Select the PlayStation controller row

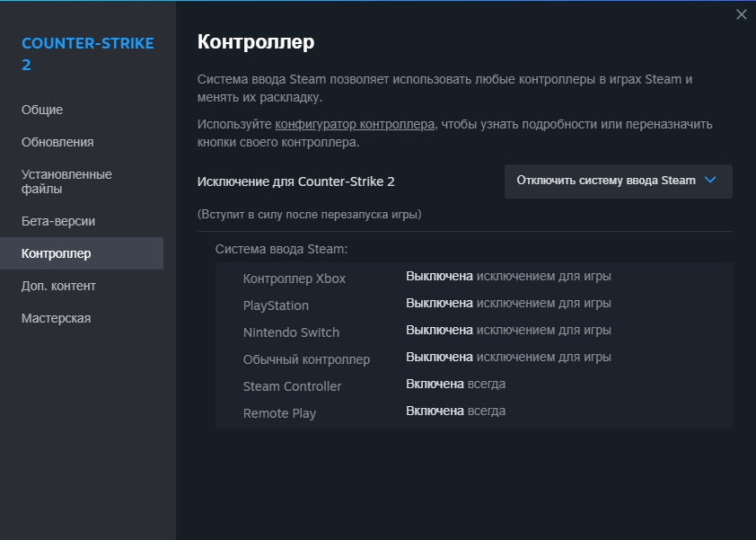(x=276, y=305)
